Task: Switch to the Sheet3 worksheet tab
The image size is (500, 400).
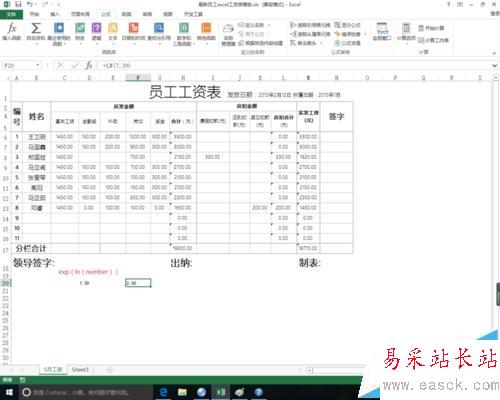Action: click(x=80, y=370)
